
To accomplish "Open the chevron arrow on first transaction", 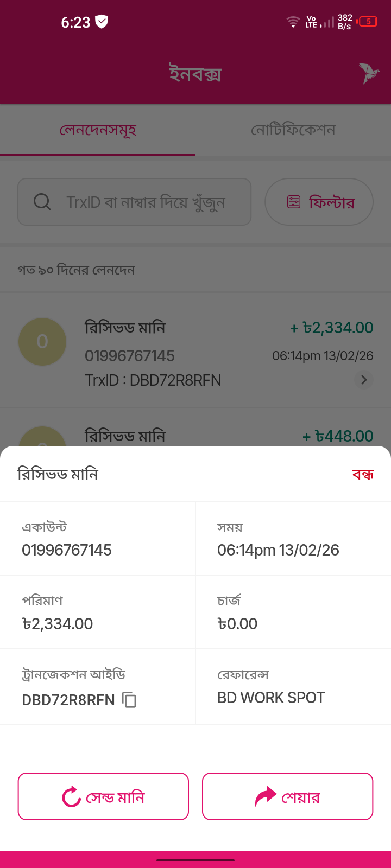I will 364,380.
